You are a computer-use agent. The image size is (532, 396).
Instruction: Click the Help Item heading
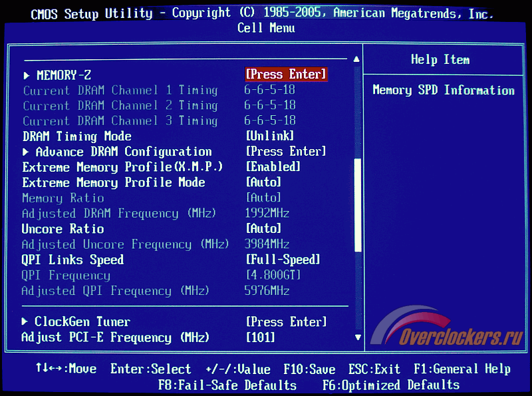point(440,60)
